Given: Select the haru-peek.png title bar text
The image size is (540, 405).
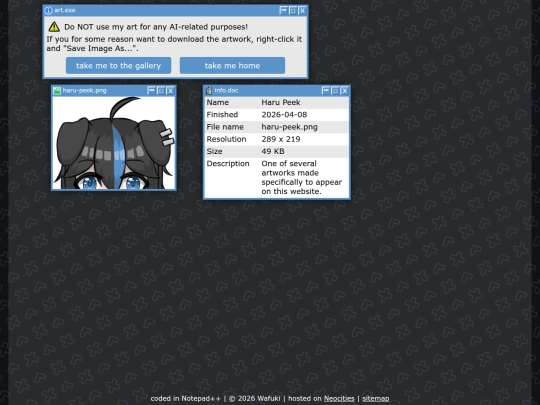Looking at the screenshot, I should pos(84,91).
